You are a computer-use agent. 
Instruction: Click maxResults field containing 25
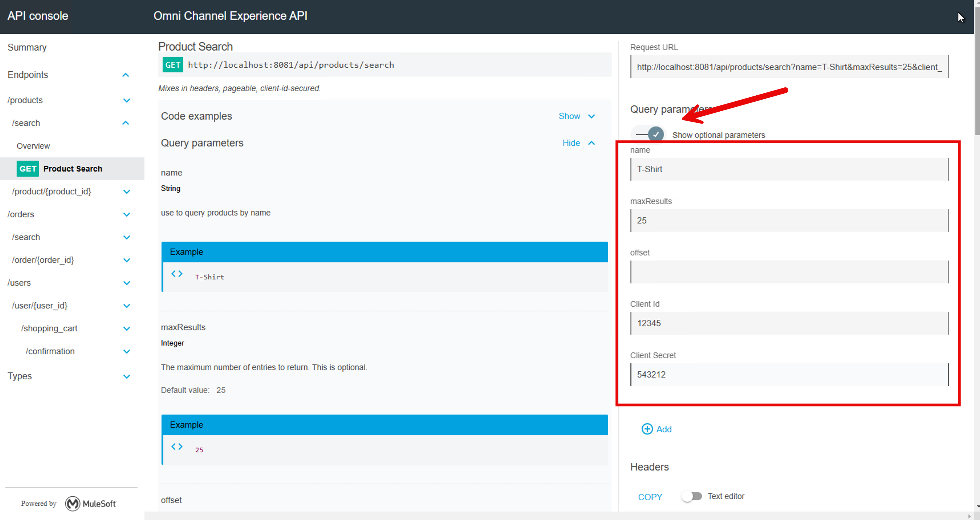[x=789, y=220]
